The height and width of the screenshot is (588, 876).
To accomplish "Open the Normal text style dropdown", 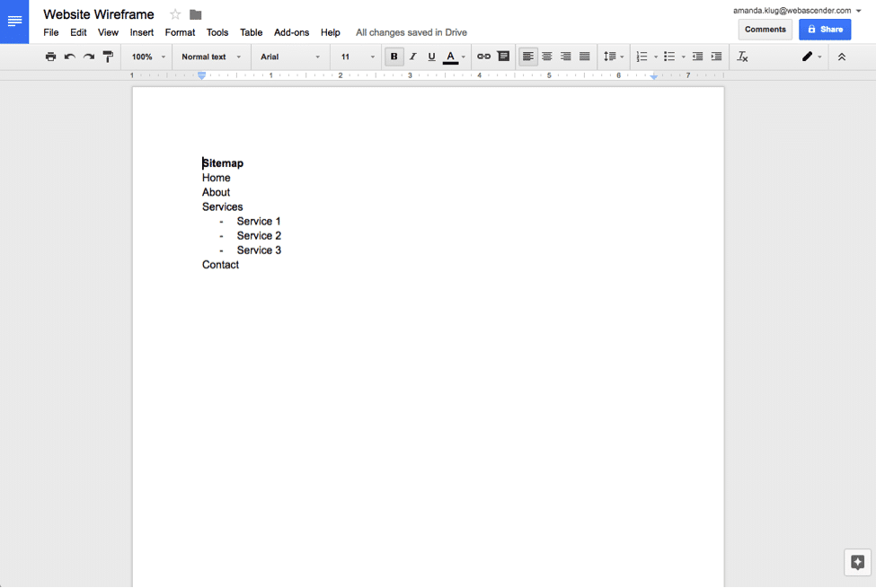I will (x=211, y=57).
